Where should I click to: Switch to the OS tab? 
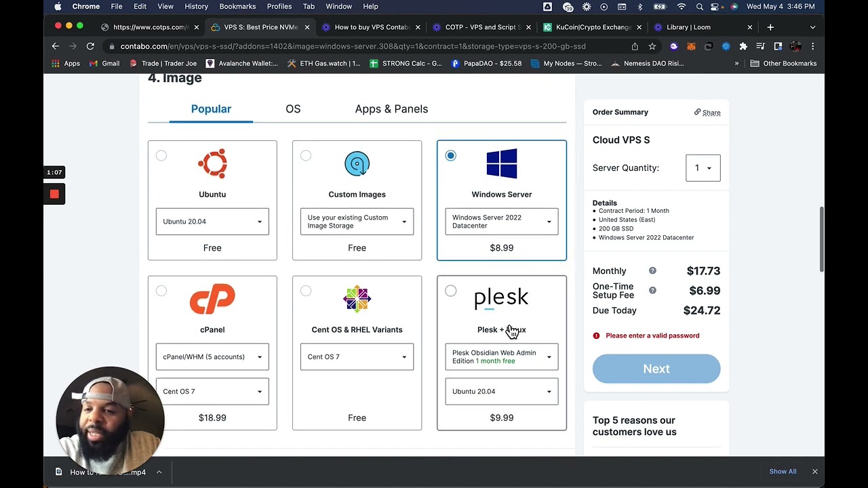(293, 109)
